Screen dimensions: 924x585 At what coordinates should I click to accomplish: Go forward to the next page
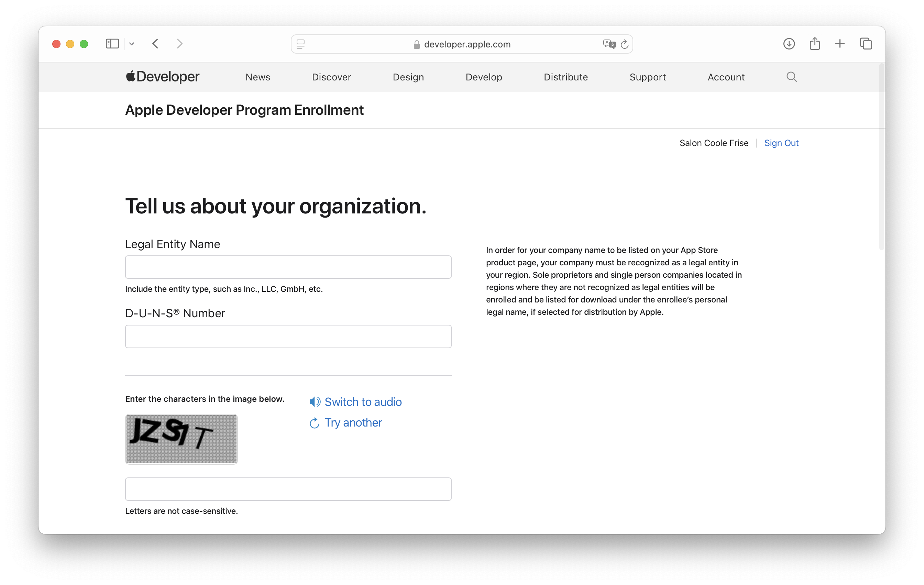(179, 44)
